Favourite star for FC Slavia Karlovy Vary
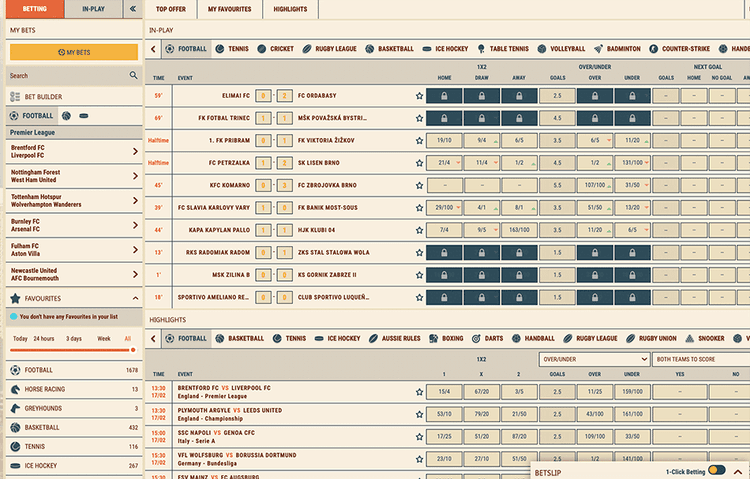 click(419, 208)
